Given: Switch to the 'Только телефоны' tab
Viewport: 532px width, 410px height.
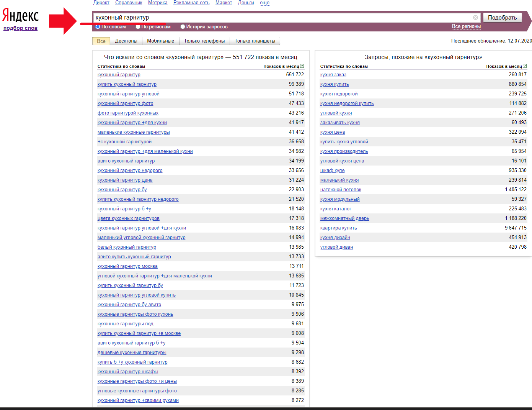Looking at the screenshot, I should (x=204, y=41).
